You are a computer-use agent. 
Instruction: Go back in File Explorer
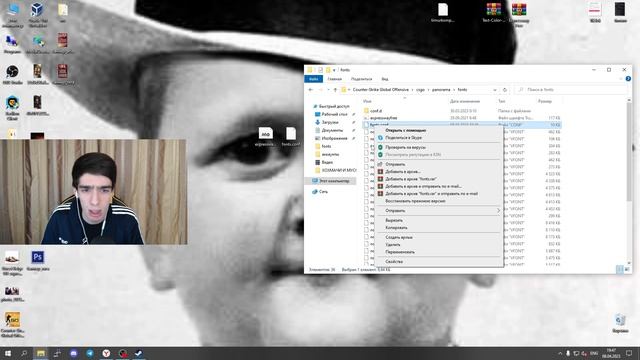(x=311, y=90)
